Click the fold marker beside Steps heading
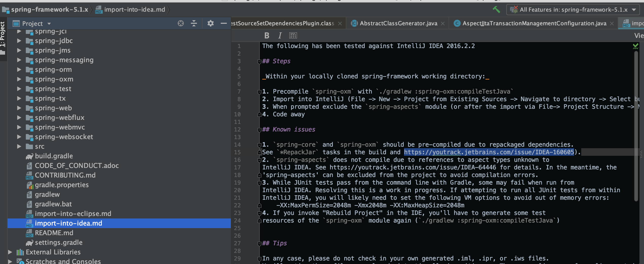Viewport: 644px width, 264px height. [259, 61]
